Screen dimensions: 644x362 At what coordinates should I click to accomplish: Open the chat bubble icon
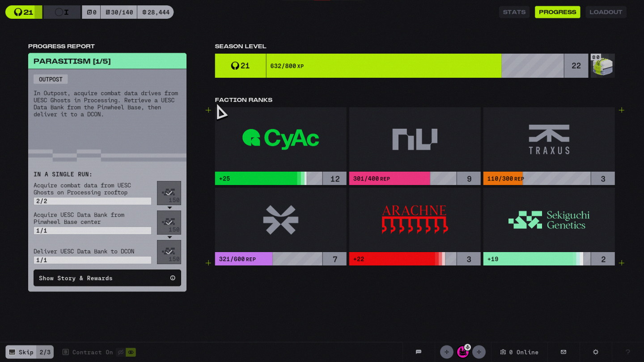[x=419, y=352]
